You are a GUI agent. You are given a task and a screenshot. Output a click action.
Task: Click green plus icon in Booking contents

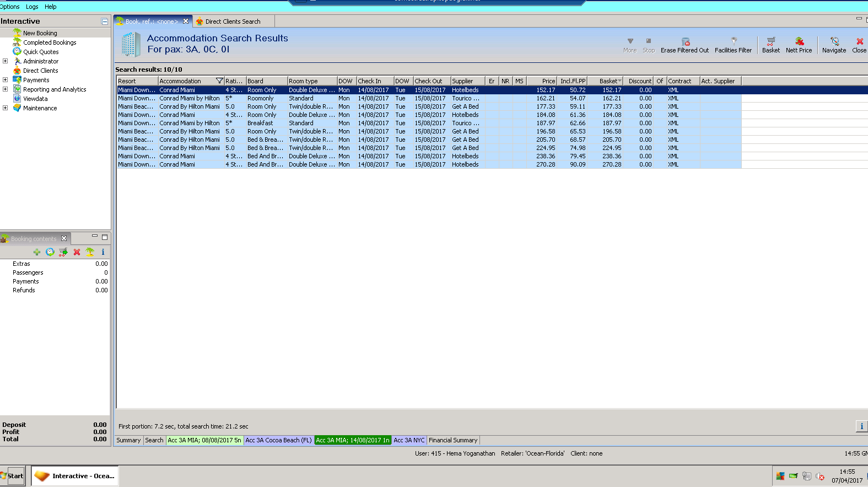tap(37, 252)
